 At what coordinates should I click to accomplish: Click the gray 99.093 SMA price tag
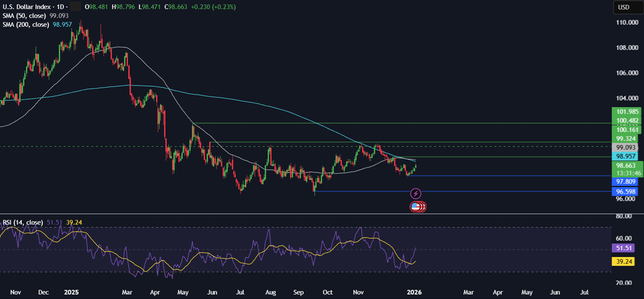[625, 148]
